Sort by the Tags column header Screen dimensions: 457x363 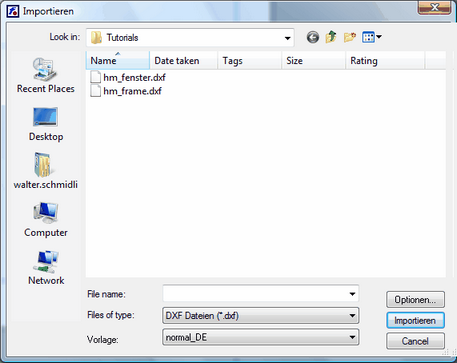(250, 61)
